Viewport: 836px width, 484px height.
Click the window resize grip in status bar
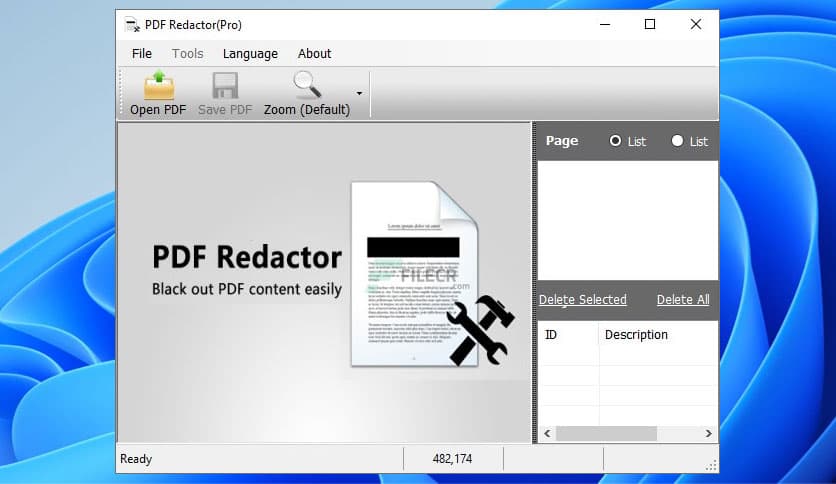coord(711,465)
